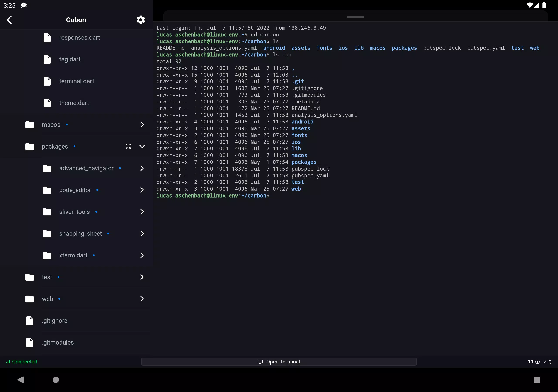Viewport: 558px width, 392px height.
Task: Tap the Android home navigation button
Action: coord(56,380)
